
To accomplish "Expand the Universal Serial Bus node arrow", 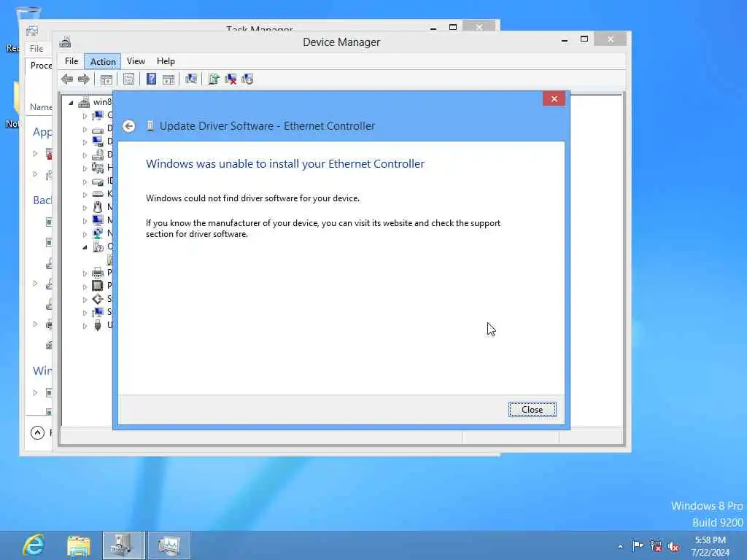I will point(85,326).
